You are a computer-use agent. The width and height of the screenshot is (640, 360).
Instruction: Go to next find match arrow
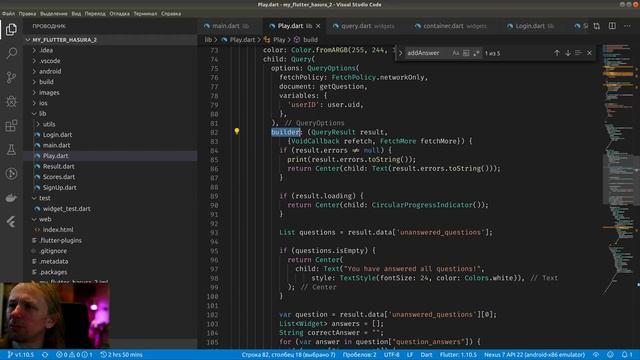tap(568, 53)
